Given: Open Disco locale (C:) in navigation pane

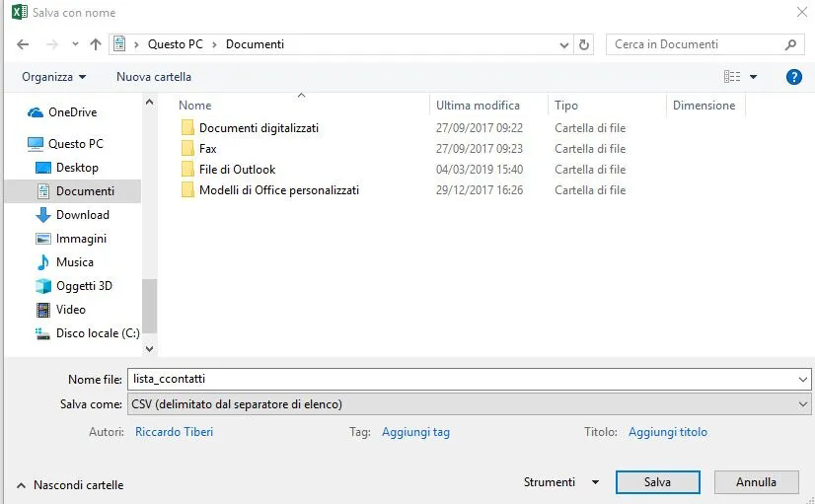Looking at the screenshot, I should point(98,333).
